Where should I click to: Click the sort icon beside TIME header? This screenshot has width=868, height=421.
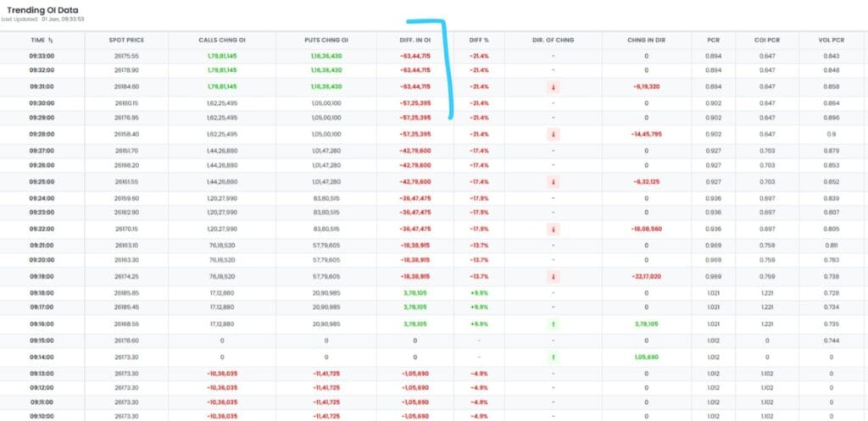[x=51, y=40]
